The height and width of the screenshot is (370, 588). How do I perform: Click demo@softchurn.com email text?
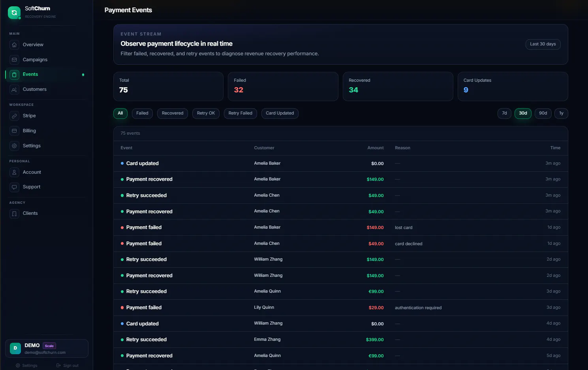45,353
